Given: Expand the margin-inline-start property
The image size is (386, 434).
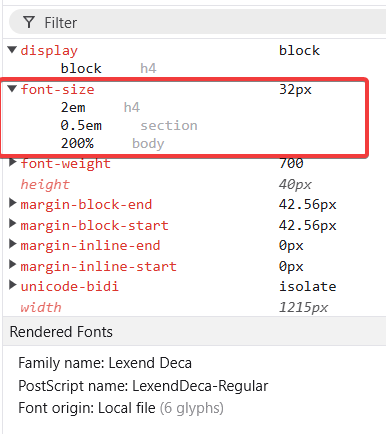Looking at the screenshot, I should pos(13,265).
